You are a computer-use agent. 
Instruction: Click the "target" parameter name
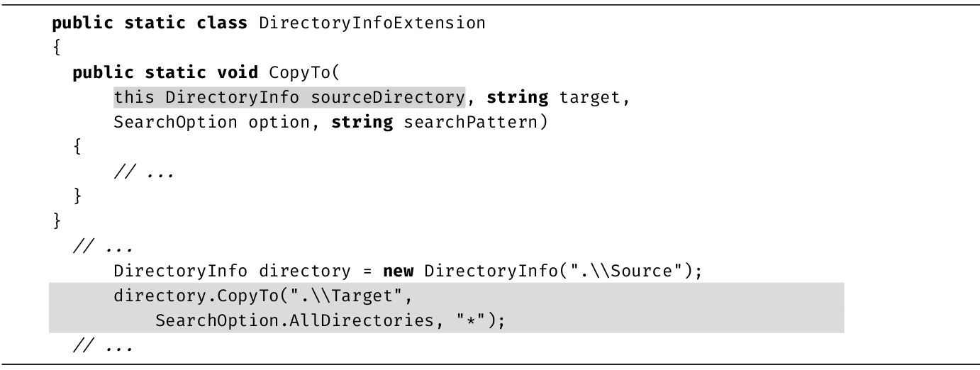point(590,97)
